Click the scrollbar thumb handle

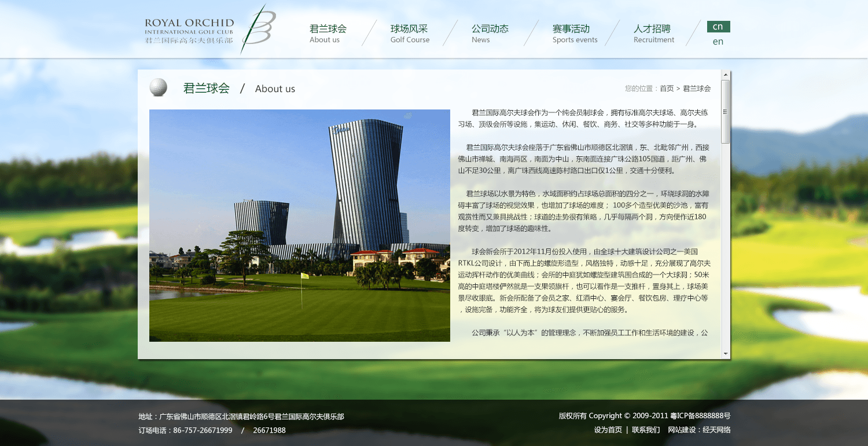coord(726,112)
